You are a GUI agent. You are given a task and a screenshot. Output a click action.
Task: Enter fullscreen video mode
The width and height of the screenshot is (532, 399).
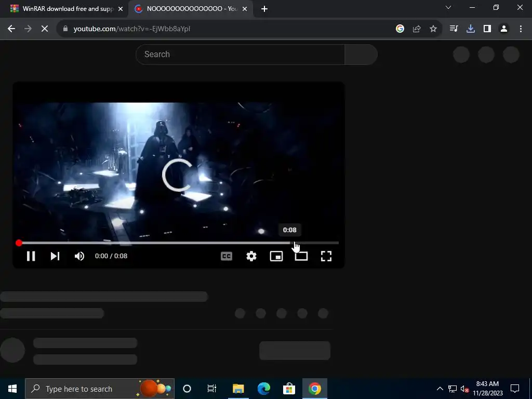(326, 256)
